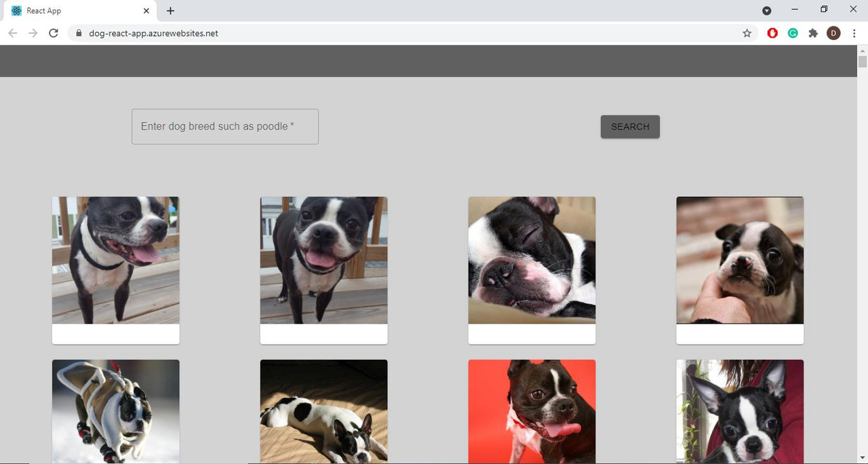This screenshot has height=464, width=868.
Task: Open puppy with big ears photo
Action: pyautogui.click(x=740, y=412)
